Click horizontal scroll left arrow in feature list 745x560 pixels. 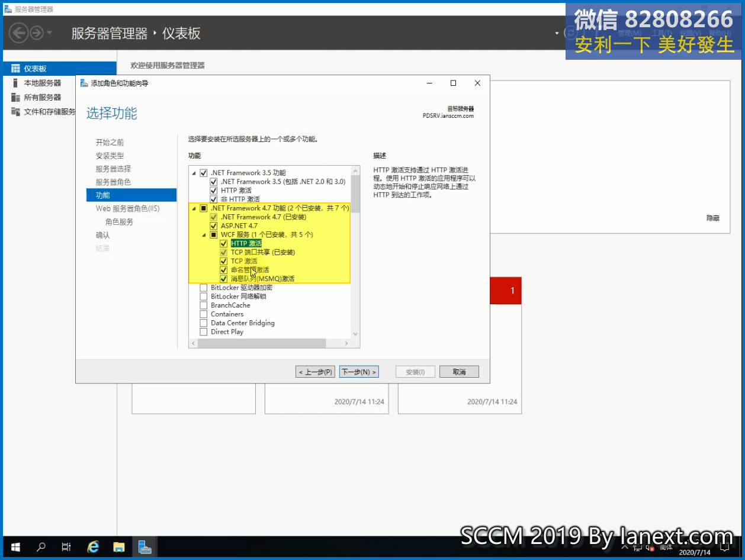193,343
